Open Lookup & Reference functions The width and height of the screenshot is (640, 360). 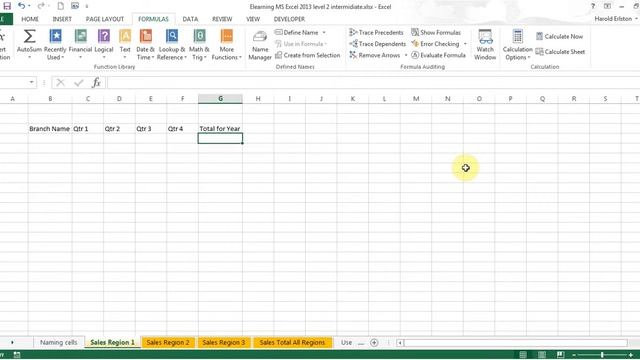tap(172, 45)
